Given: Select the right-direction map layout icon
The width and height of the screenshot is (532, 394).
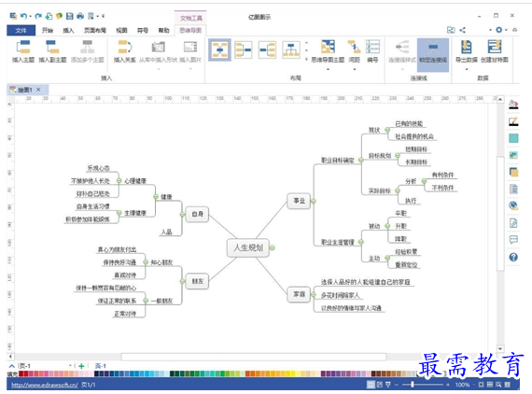Looking at the screenshot, I should coord(267,49).
